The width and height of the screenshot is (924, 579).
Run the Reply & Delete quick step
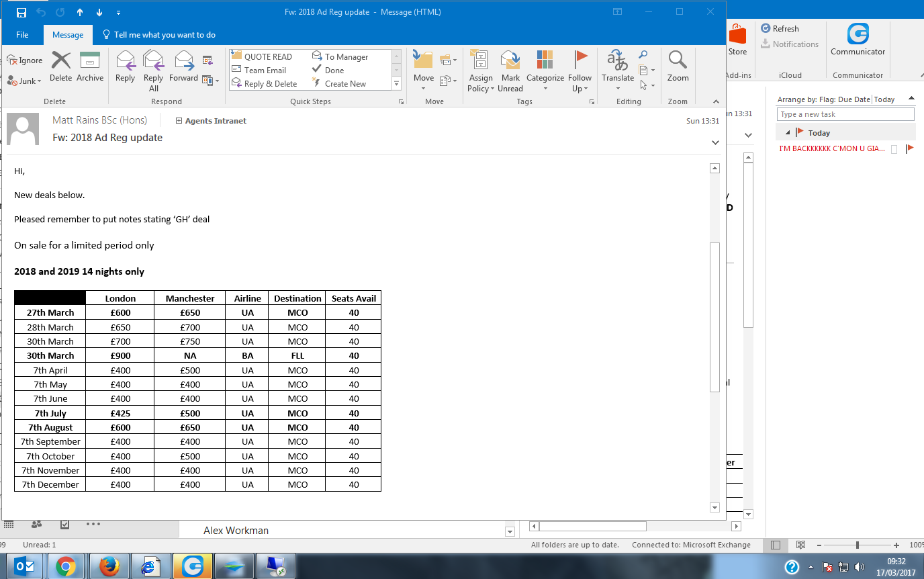264,84
